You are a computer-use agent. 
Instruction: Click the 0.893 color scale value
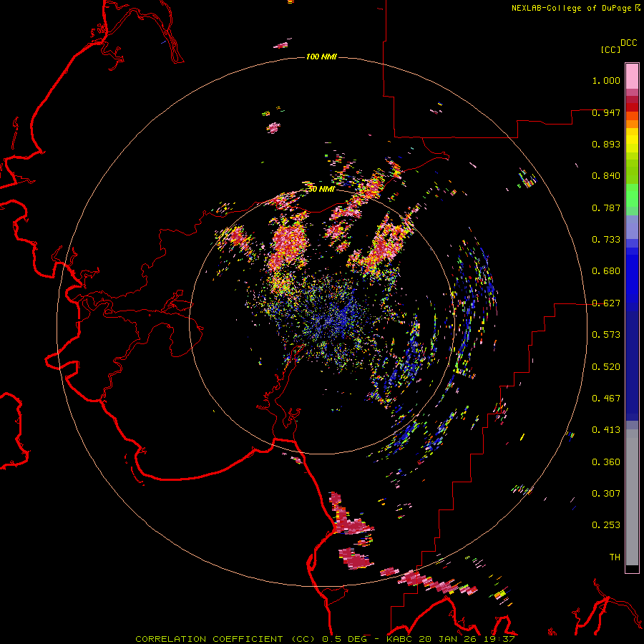(x=606, y=144)
